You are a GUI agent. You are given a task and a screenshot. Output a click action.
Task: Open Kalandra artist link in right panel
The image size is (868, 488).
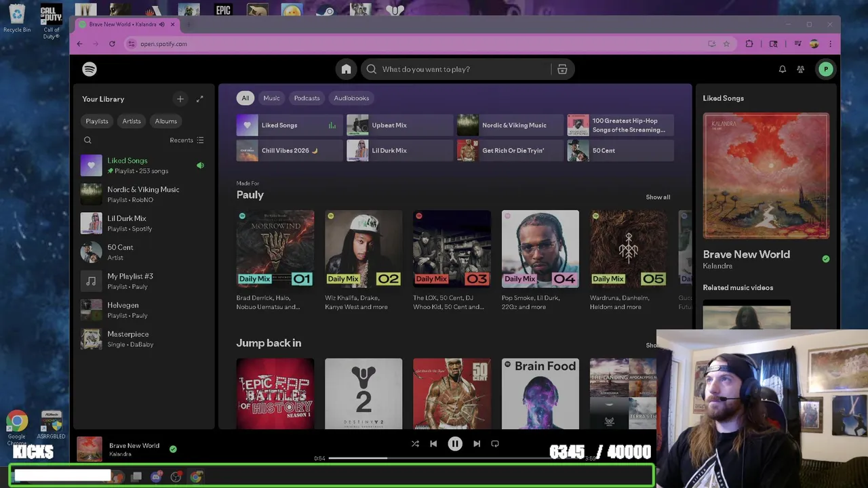coord(717,266)
